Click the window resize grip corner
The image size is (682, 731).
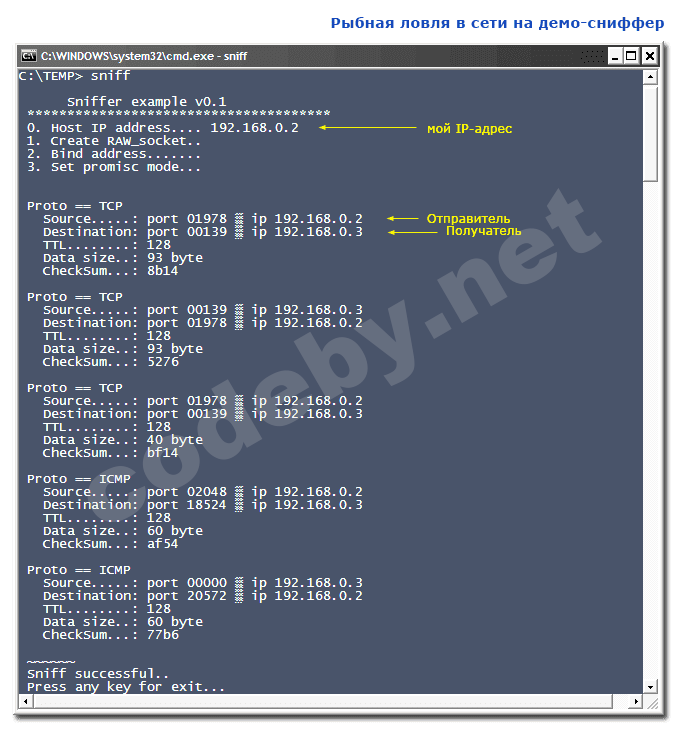(651, 702)
